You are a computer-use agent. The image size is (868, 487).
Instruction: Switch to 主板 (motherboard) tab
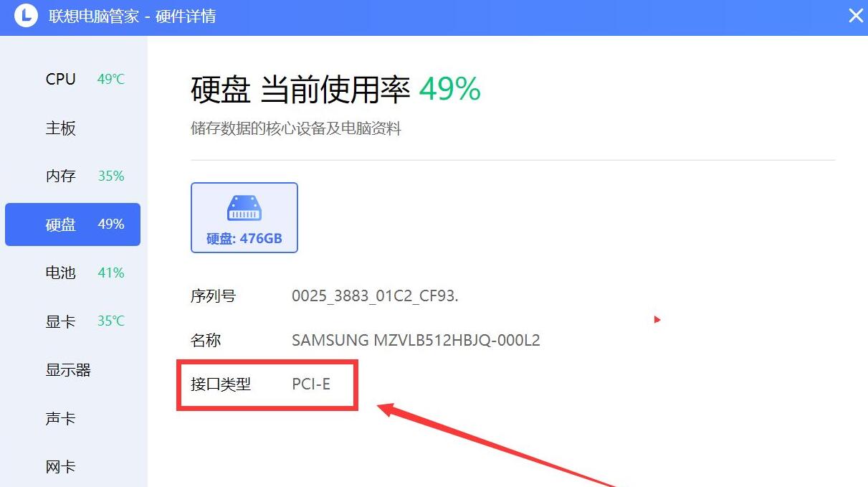(72, 128)
